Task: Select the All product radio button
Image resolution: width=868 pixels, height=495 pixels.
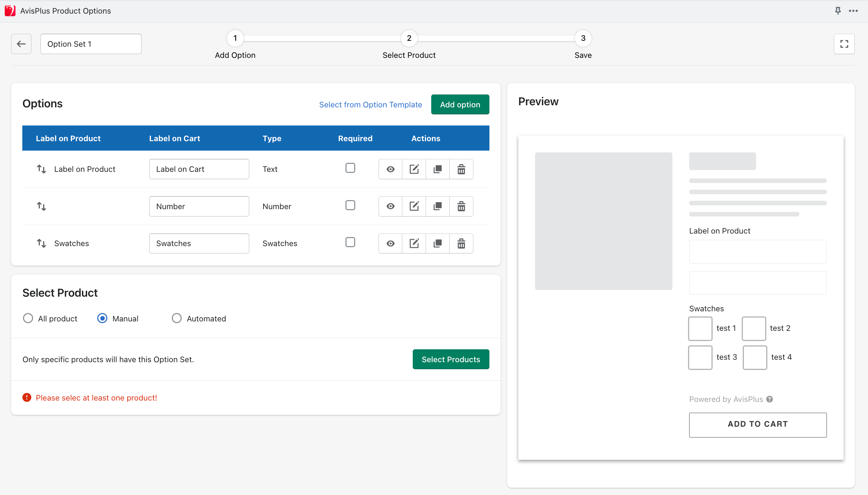Action: pos(28,318)
